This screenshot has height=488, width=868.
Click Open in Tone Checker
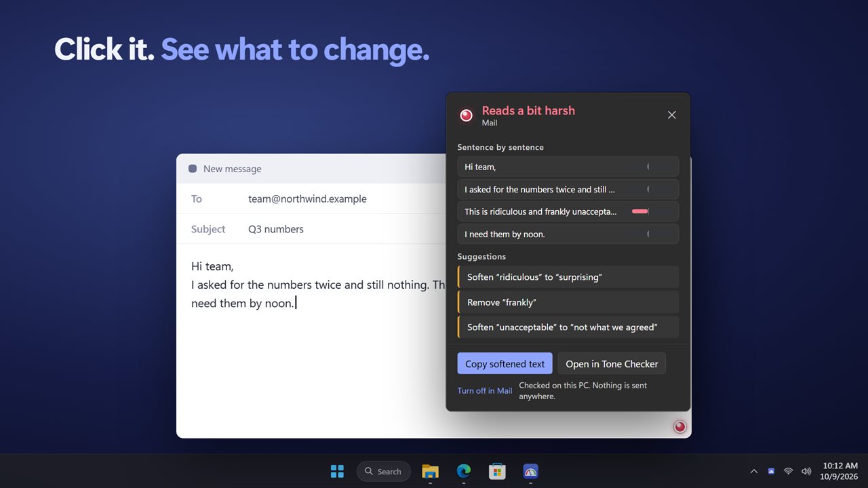612,364
